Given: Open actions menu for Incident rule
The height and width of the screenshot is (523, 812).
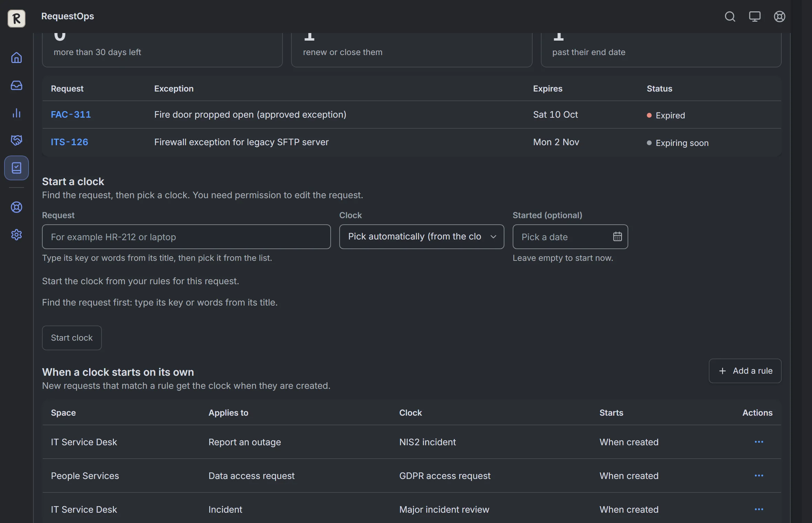Looking at the screenshot, I should pos(759,509).
